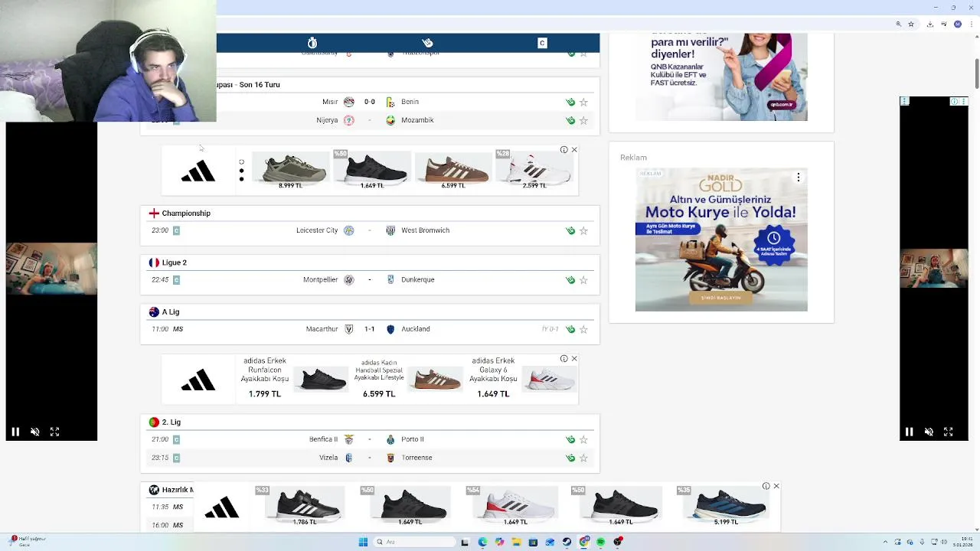This screenshot has height=551, width=980.
Task: Pause the left side video ad
Action: pyautogui.click(x=15, y=432)
